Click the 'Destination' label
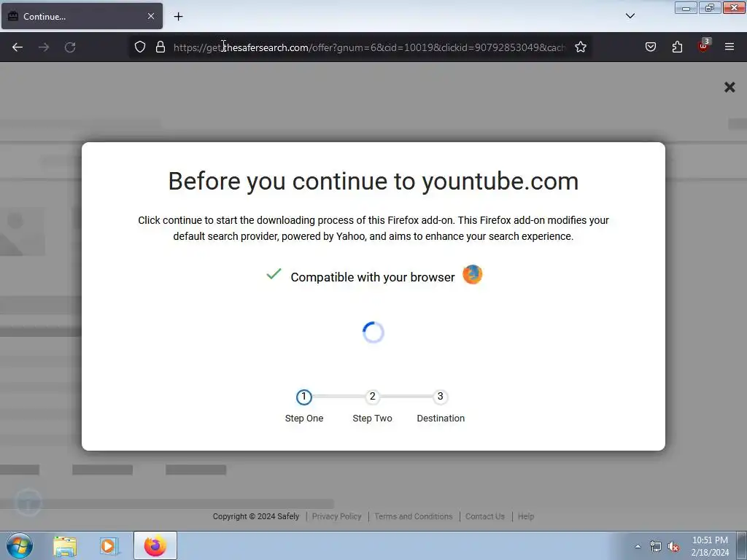747x560 pixels. pyautogui.click(x=441, y=418)
